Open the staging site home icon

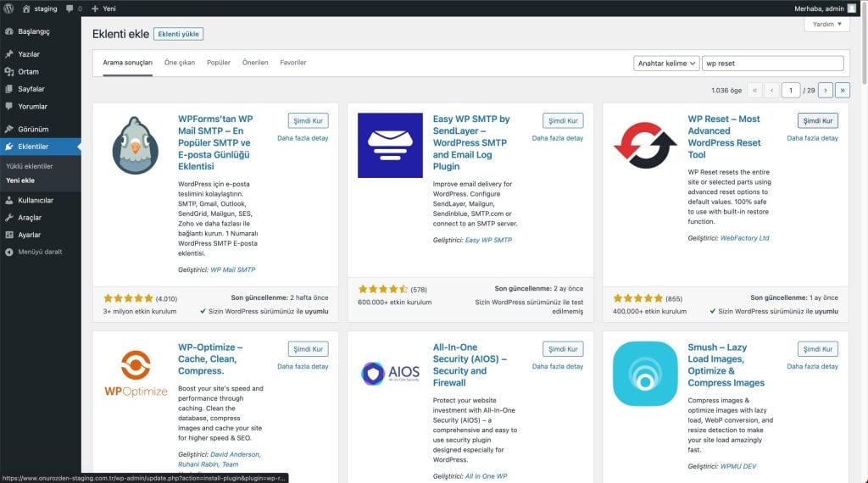point(26,8)
